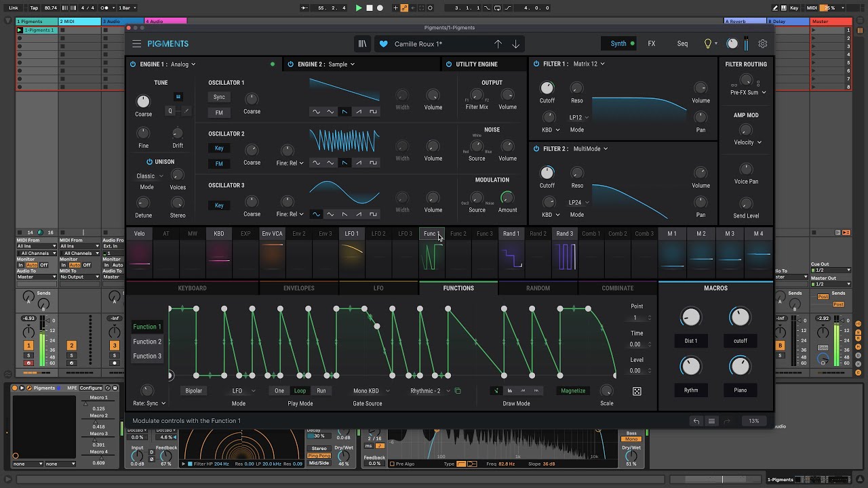This screenshot has height=488, width=868.
Task: Open Velocity amp mod dropdown
Action: [x=747, y=142]
